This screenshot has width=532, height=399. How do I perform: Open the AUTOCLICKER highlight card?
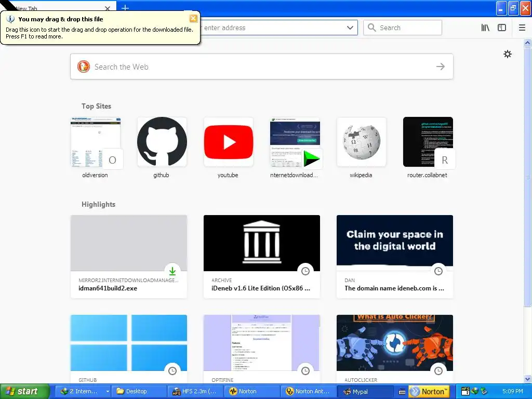[395, 350]
